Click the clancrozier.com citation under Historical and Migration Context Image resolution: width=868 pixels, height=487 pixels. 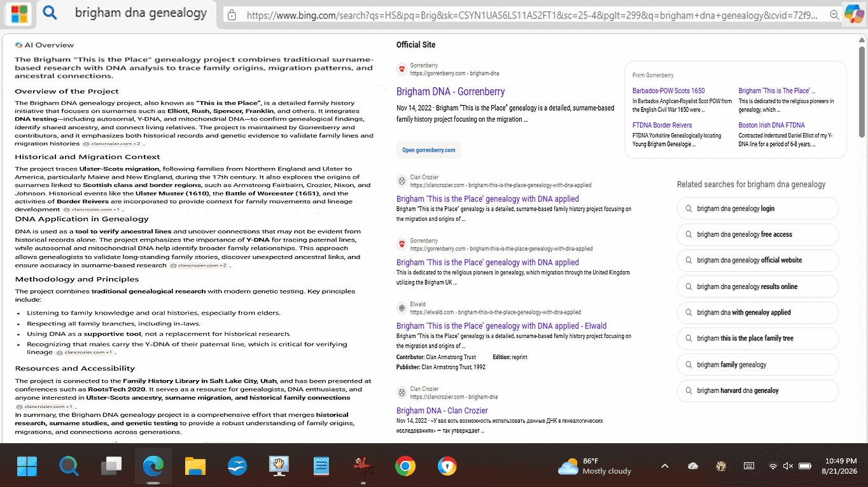pos(92,209)
